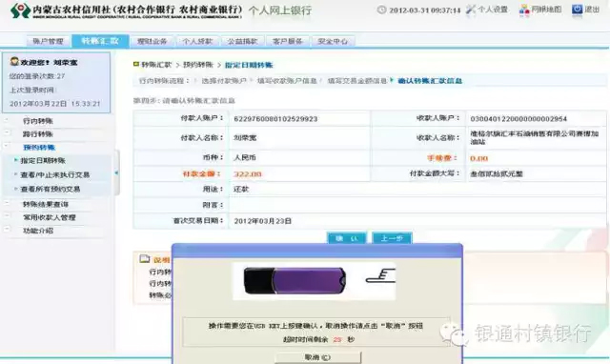Click the payment amount 322.00
This screenshot has height=364, width=610.
248,174
